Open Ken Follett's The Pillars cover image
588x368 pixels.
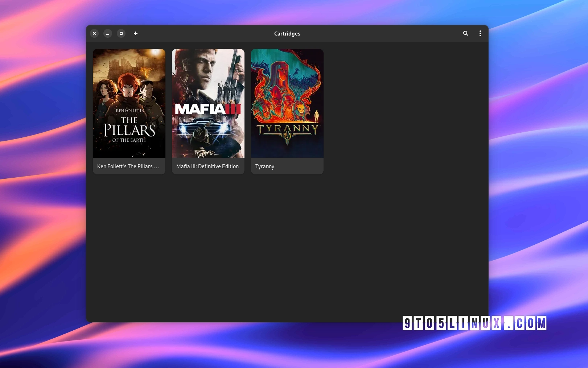click(x=129, y=103)
